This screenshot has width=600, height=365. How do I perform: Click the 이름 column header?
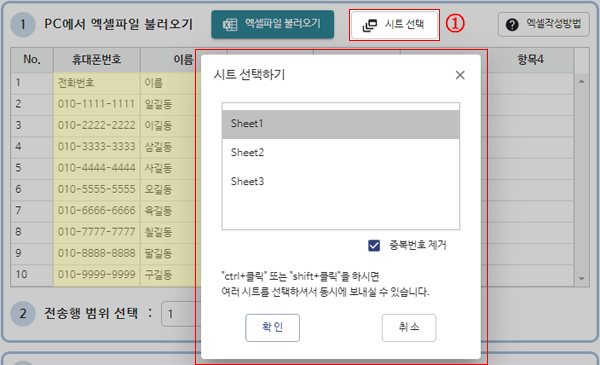point(171,60)
